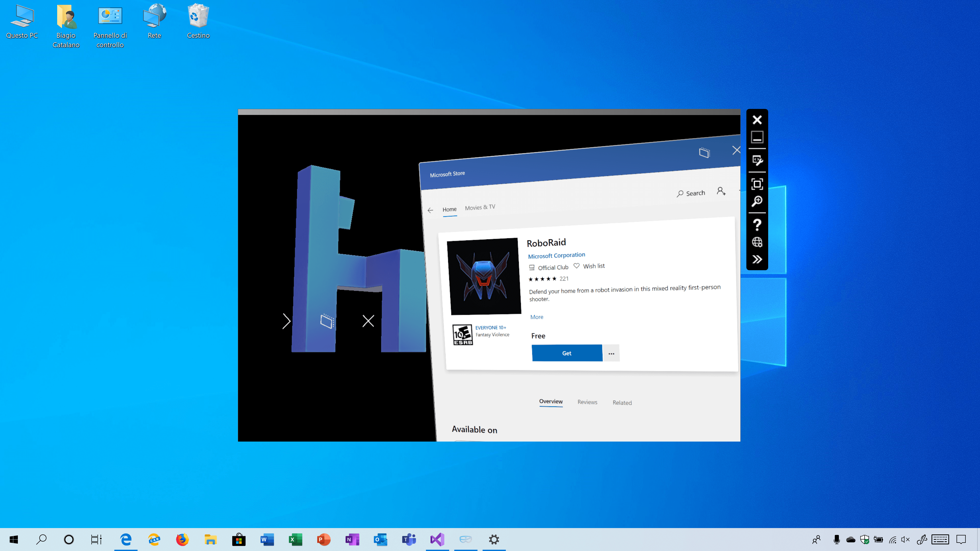The height and width of the screenshot is (551, 980).
Task: Open Edge Canary from taskbar
Action: (154, 539)
